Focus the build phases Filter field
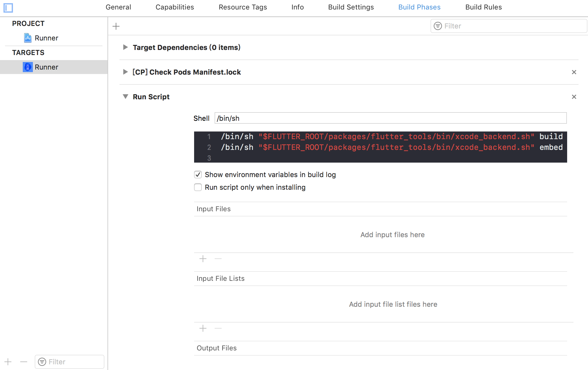Screen dimensions: 588x370 point(509,26)
